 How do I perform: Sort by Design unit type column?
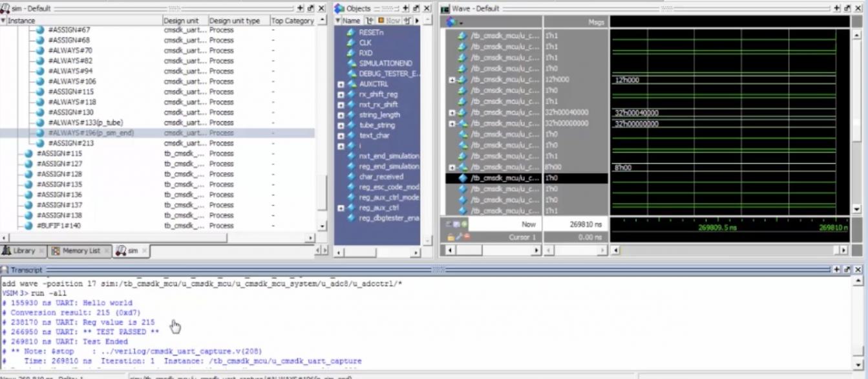[238, 21]
